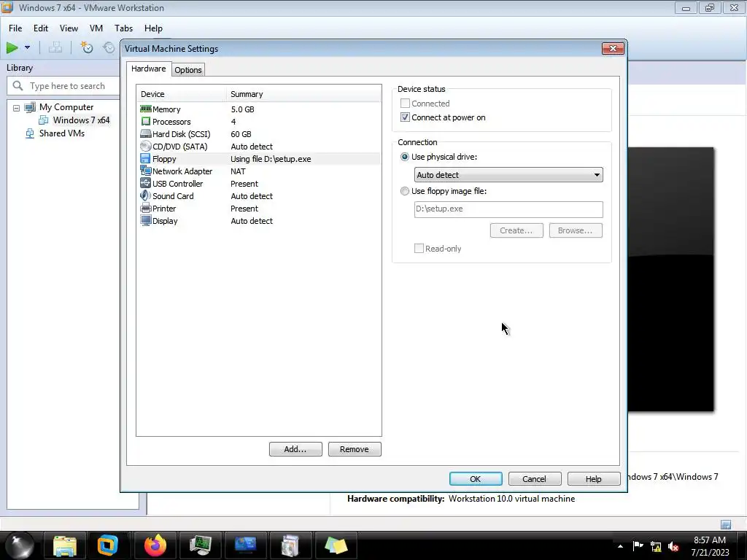Click the Shared VMs icon
Screen dimensions: 747x560
tap(29, 133)
